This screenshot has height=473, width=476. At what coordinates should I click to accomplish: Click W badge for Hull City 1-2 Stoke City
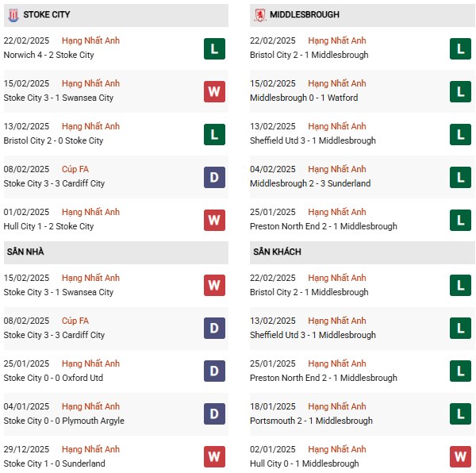coord(214,220)
